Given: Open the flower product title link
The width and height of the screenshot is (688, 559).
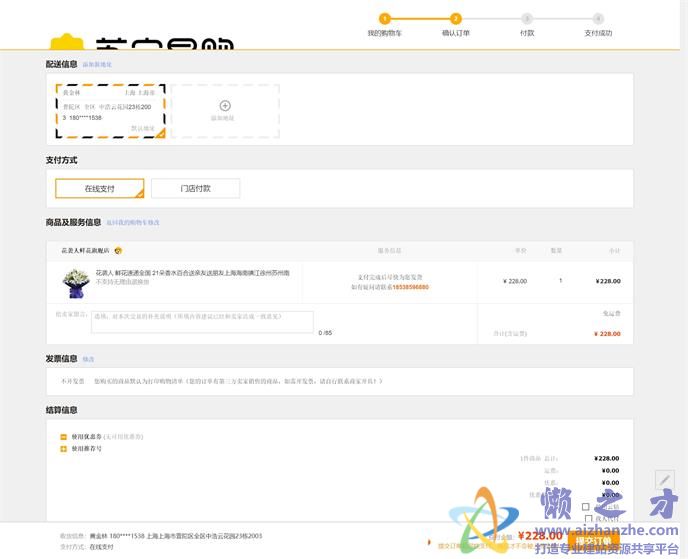Looking at the screenshot, I should click(192, 272).
